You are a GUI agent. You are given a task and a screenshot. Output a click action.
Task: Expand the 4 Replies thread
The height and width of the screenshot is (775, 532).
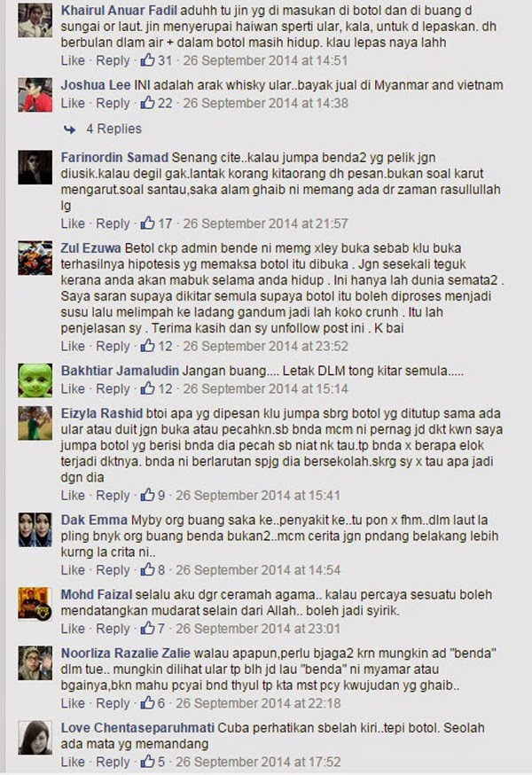[x=113, y=129]
